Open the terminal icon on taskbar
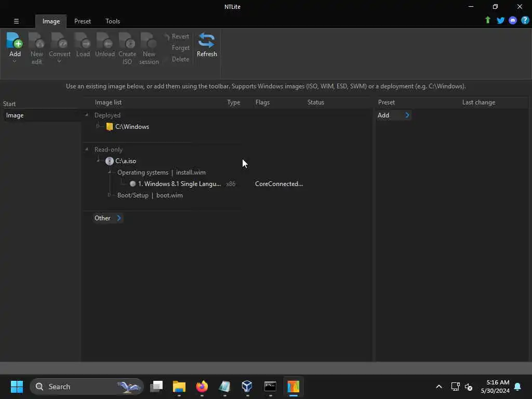Image resolution: width=532 pixels, height=399 pixels. [270, 387]
